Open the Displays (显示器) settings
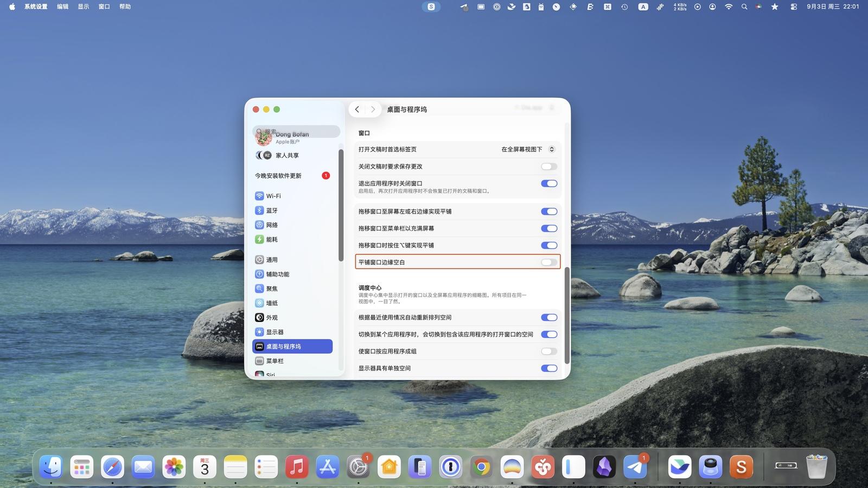This screenshot has width=868, height=488. click(x=275, y=332)
